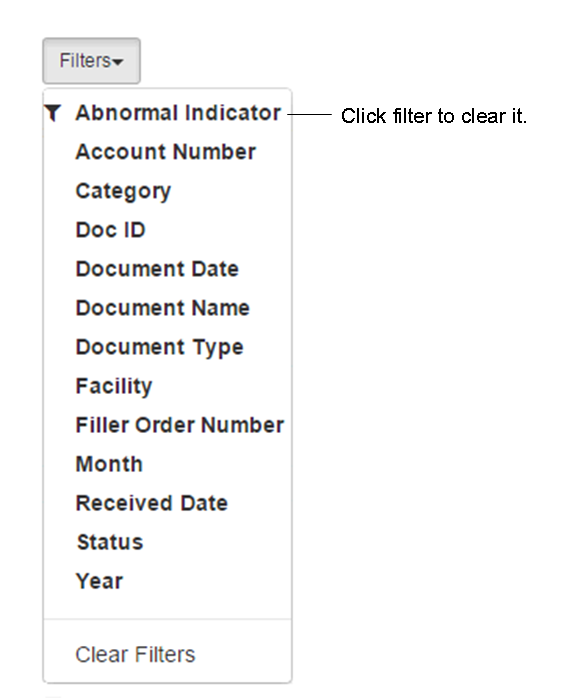Click the caret arrow on Filters button
The width and height of the screenshot is (566, 698).
coord(118,62)
